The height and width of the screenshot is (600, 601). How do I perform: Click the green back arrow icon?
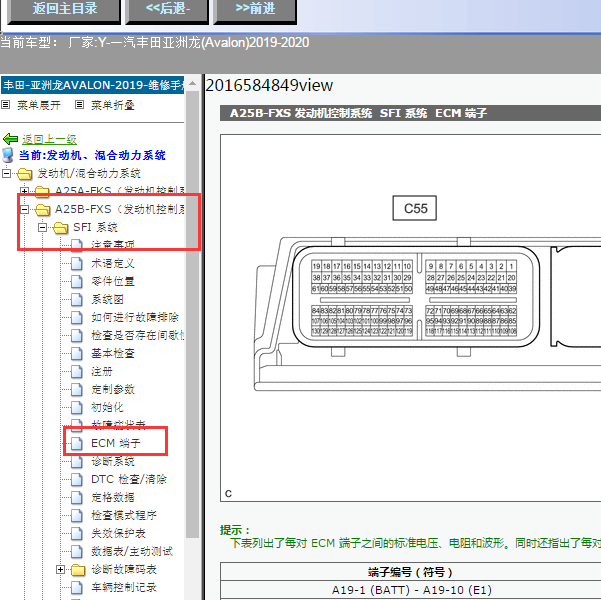tap(10, 139)
